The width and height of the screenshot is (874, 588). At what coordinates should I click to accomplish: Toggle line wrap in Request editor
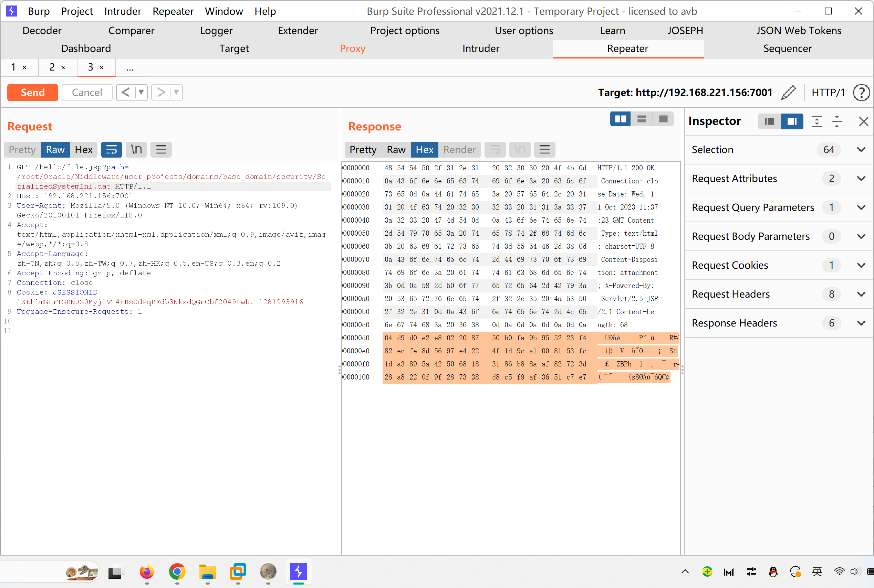pyautogui.click(x=112, y=150)
